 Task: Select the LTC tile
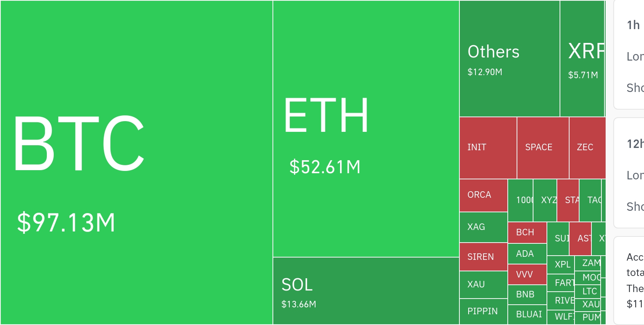[588, 291]
